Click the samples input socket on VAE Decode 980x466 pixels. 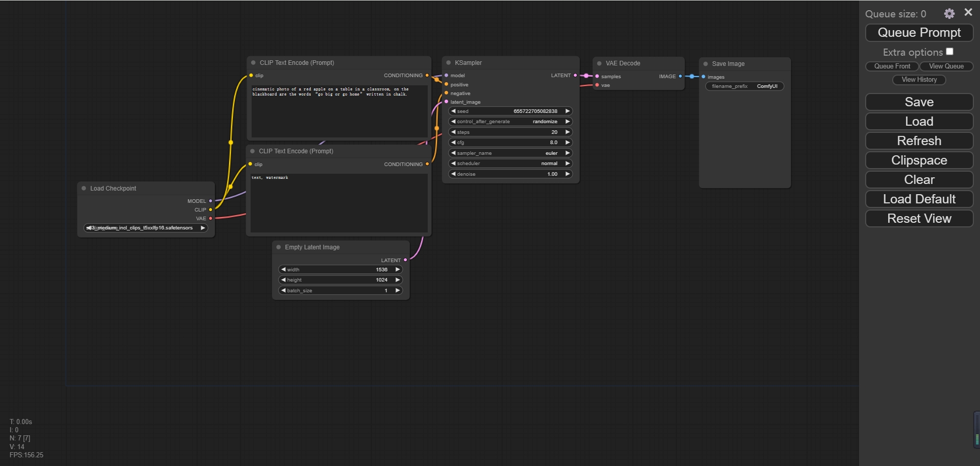pyautogui.click(x=597, y=77)
